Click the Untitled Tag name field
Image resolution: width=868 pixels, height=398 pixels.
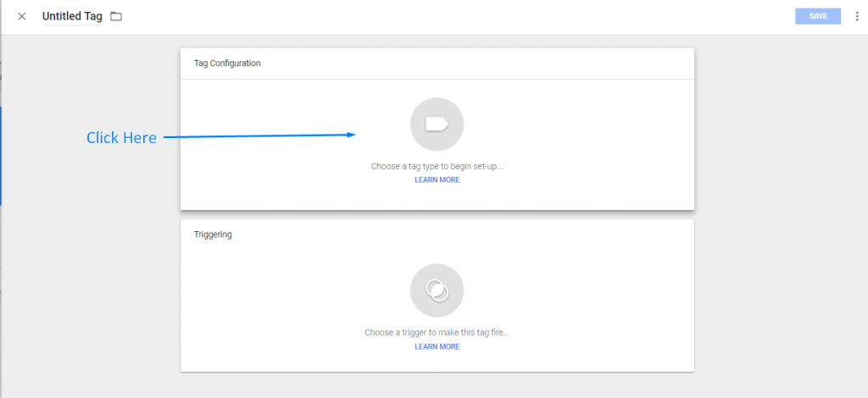(72, 17)
